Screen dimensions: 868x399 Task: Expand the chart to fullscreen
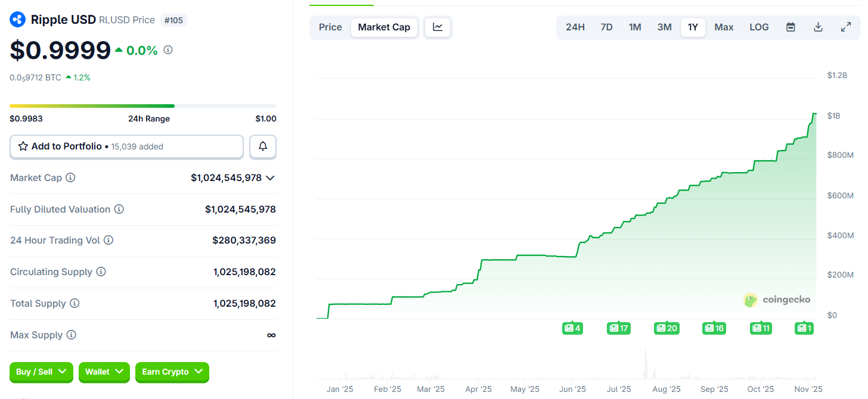[x=846, y=27]
